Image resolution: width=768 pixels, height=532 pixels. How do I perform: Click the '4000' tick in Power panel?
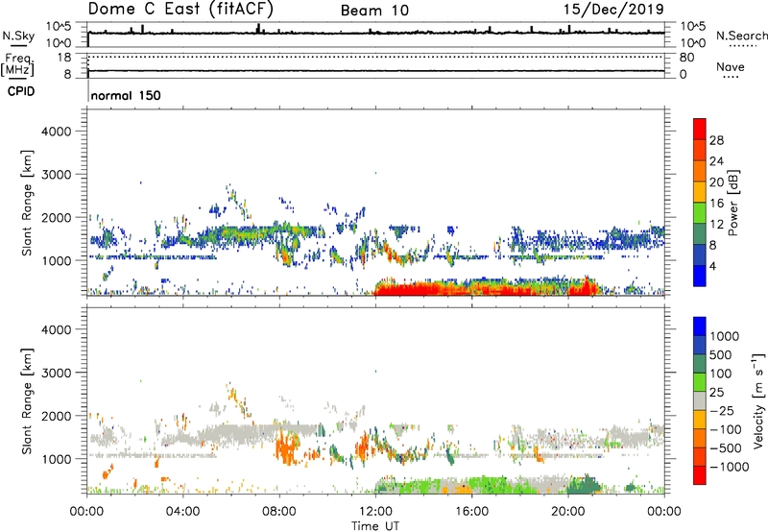tap(56, 132)
